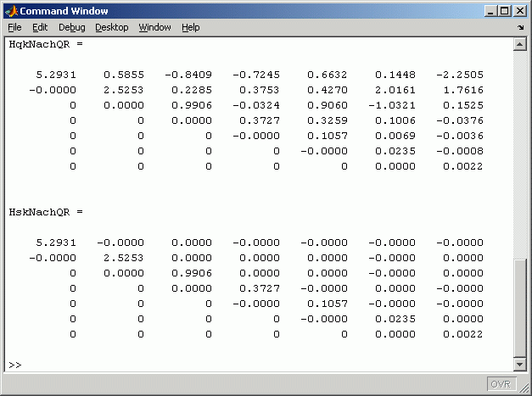The height and width of the screenshot is (396, 532).
Task: Close the Command Window
Action: 520,11
